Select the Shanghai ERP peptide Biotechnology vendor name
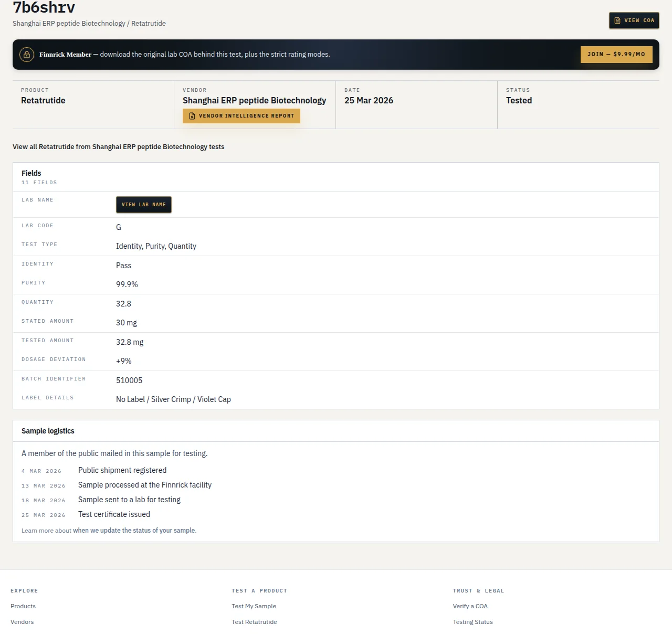Image resolution: width=672 pixels, height=635 pixels. pos(254,100)
